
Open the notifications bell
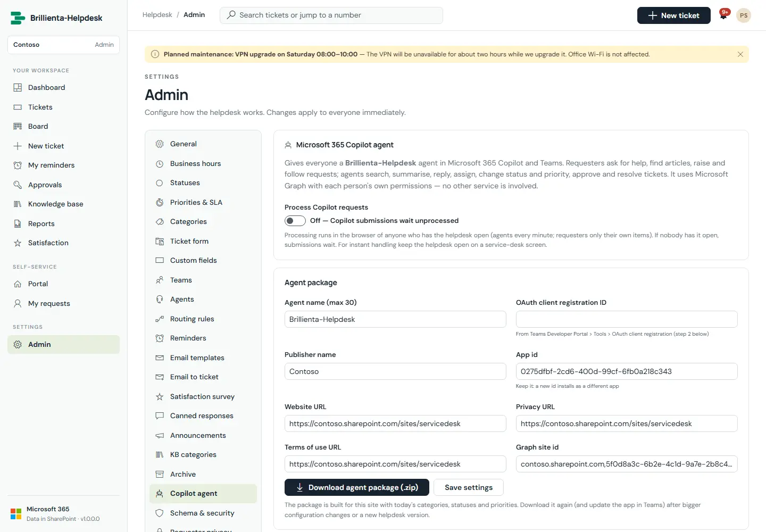(x=723, y=15)
